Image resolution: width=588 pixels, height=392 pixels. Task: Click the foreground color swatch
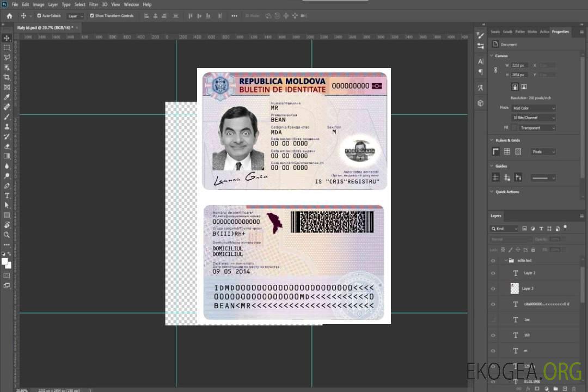5,262
